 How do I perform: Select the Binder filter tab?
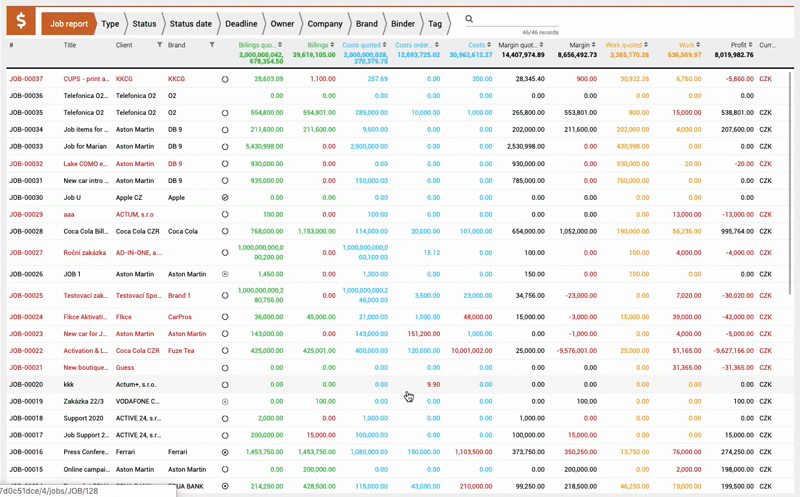403,23
